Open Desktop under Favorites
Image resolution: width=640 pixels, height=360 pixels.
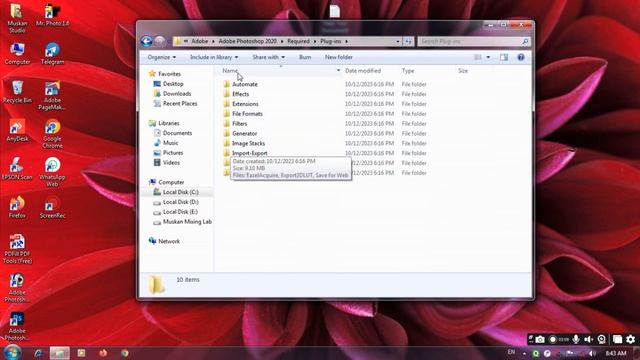pos(173,84)
